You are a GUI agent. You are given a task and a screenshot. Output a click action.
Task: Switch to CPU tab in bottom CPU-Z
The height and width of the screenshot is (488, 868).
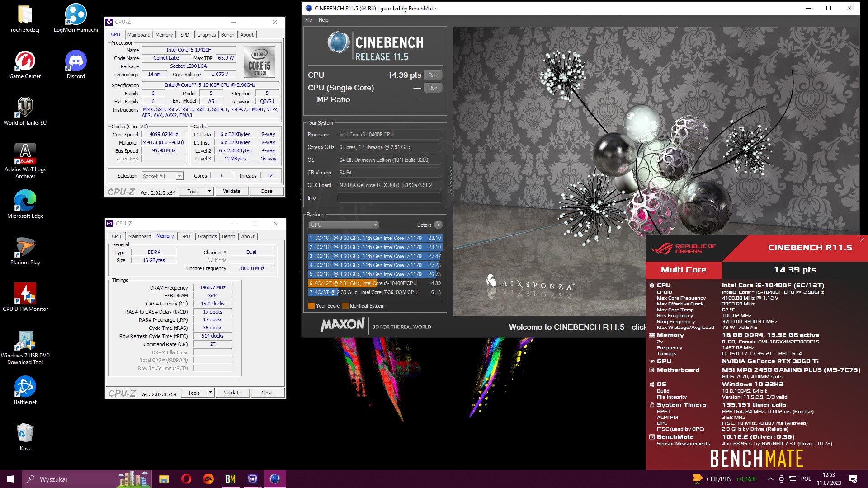(116, 236)
